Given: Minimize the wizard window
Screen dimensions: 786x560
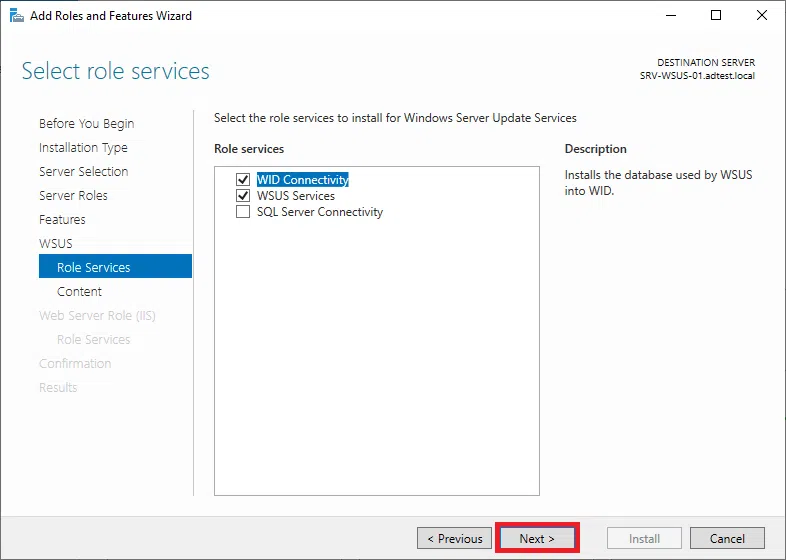Looking at the screenshot, I should pos(670,16).
